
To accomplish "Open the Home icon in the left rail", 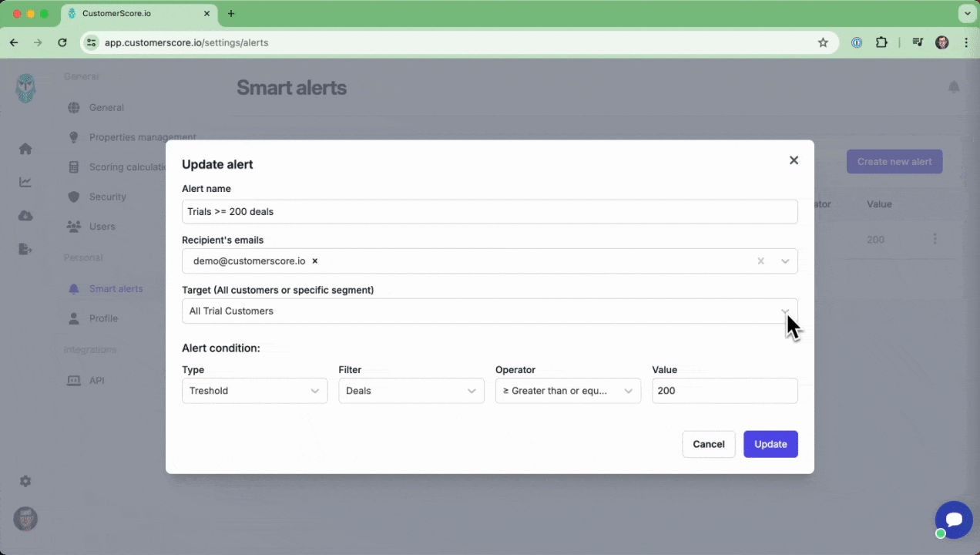I will click(x=25, y=148).
